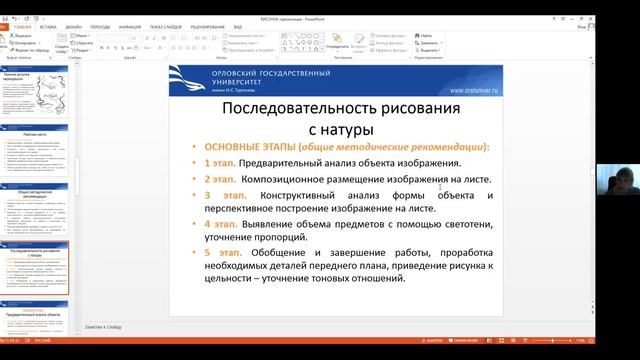Switch to Normal view icon in status bar

(x=489, y=340)
